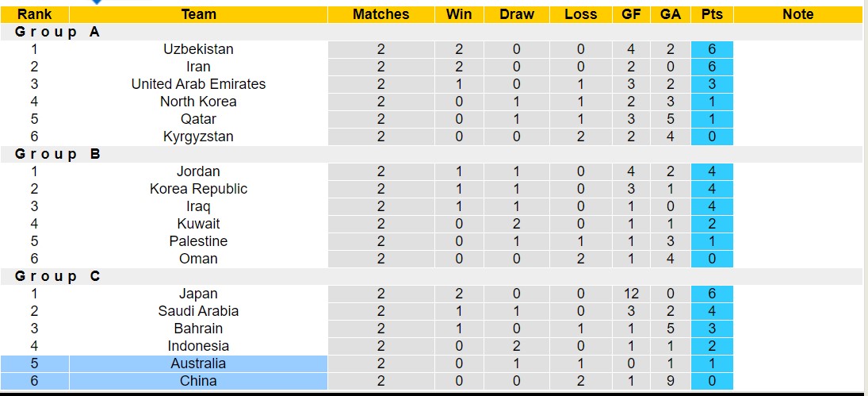Viewport: 868px width, 396px height.
Task: Open Palestine's team entry
Action: 198,241
